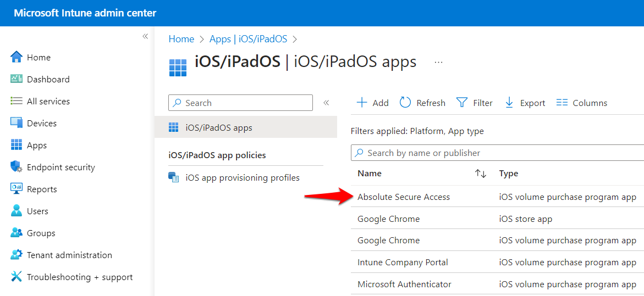
Task: Click the Columns button label
Action: pos(590,103)
